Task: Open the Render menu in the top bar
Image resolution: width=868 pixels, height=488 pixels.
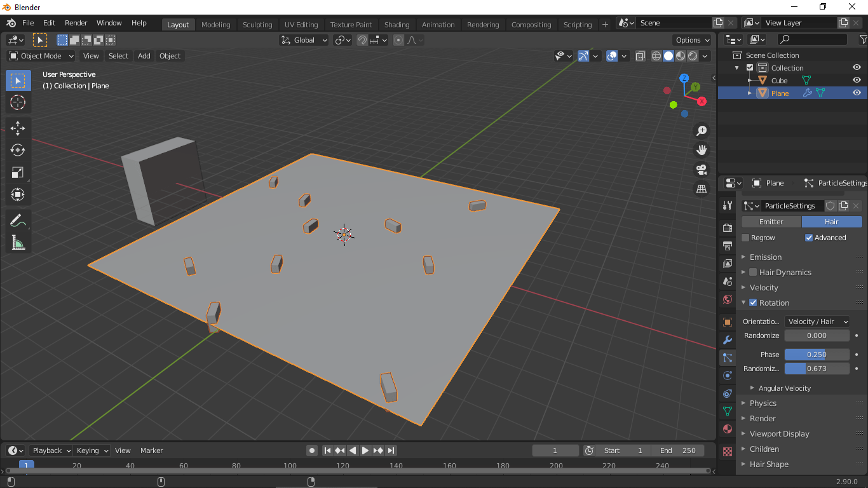Action: click(76, 22)
